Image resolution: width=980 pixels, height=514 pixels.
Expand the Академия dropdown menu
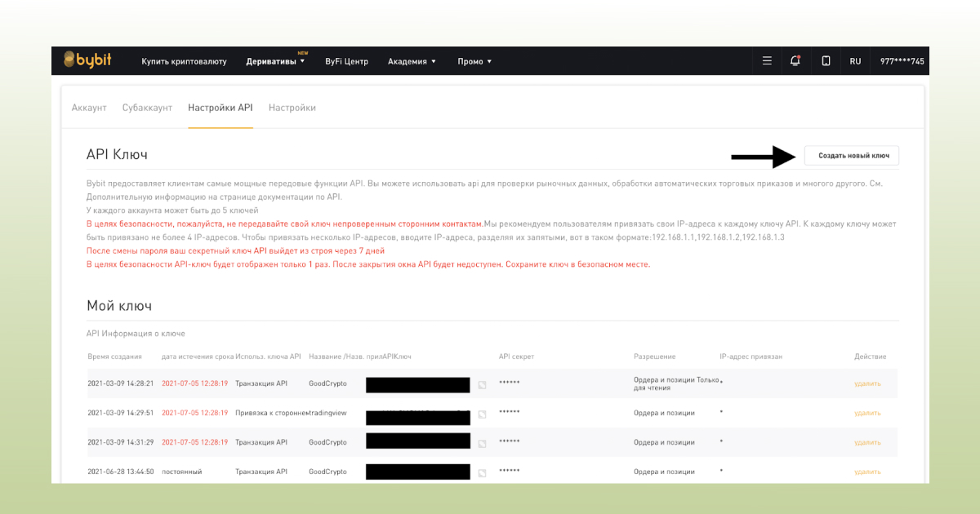click(x=412, y=62)
